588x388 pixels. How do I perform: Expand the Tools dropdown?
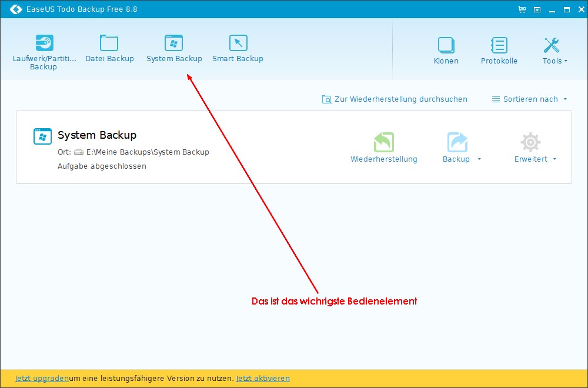(x=554, y=61)
